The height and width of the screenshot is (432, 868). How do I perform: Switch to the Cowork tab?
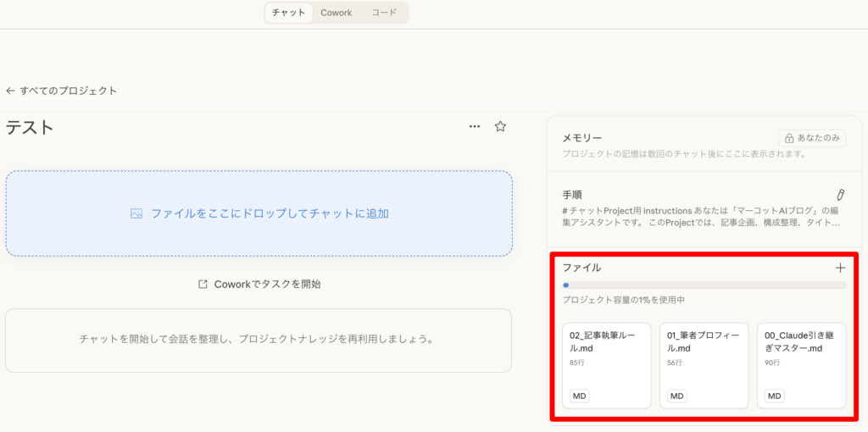click(336, 13)
